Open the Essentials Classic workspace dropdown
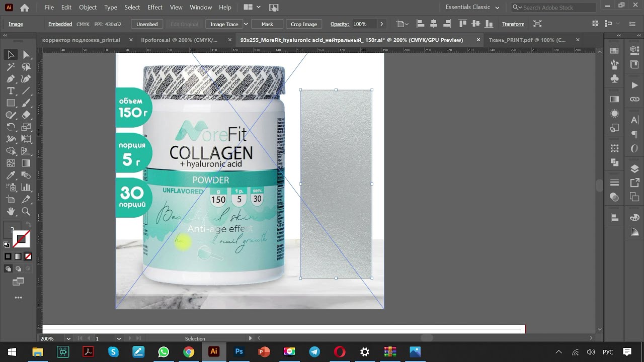Viewport: 644px width, 362px height. coord(472,8)
